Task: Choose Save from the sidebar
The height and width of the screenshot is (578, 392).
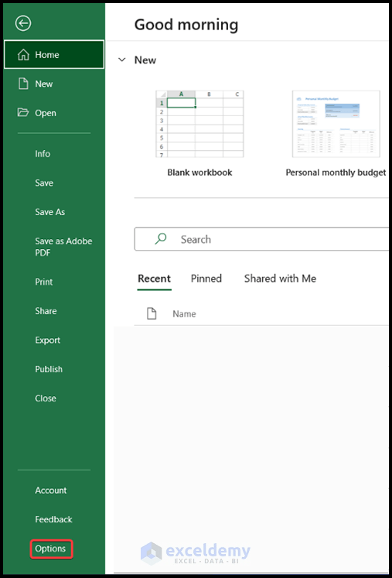Action: (44, 183)
